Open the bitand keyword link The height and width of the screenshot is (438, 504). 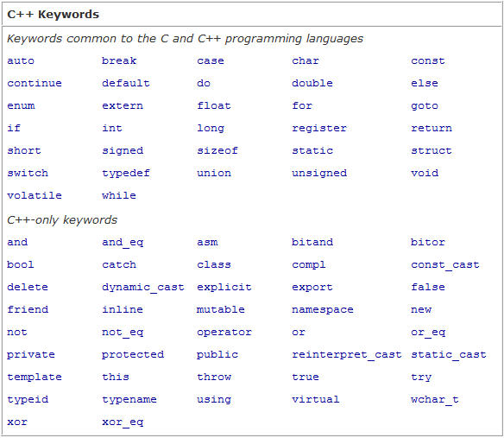[312, 242]
